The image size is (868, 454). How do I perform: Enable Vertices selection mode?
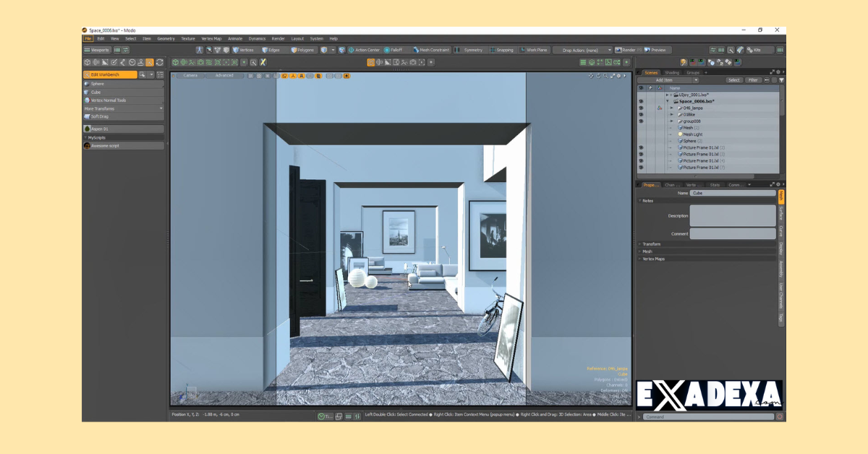pyautogui.click(x=244, y=50)
